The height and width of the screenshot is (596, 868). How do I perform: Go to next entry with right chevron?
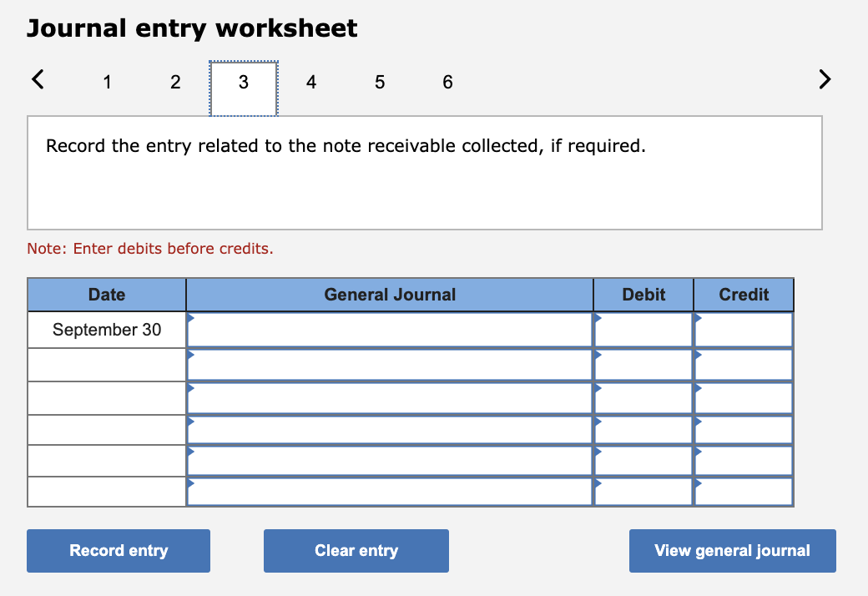click(825, 79)
